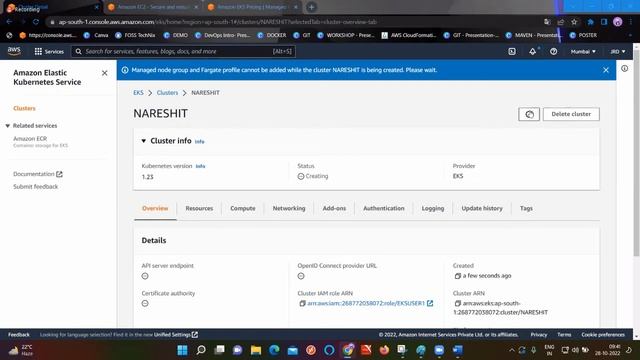This screenshot has width=640, height=360.
Task: Open Clusters in the side navigation
Action: tap(24, 108)
